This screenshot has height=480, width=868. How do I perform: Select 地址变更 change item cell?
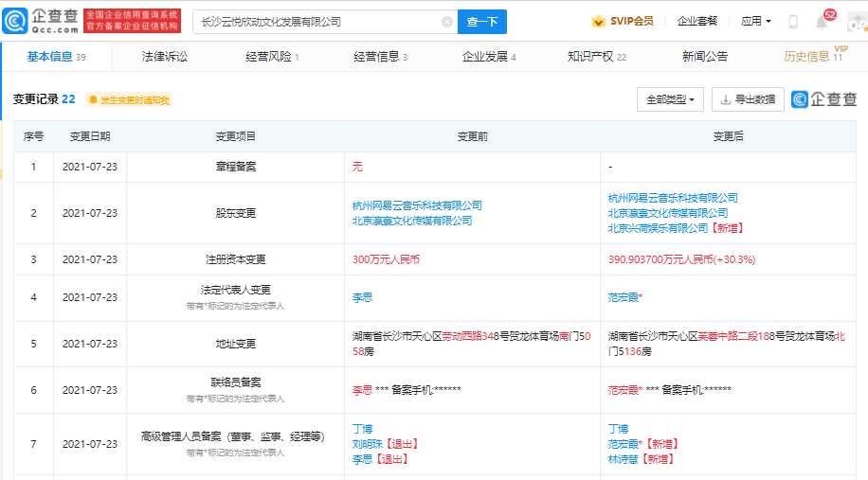coord(235,344)
